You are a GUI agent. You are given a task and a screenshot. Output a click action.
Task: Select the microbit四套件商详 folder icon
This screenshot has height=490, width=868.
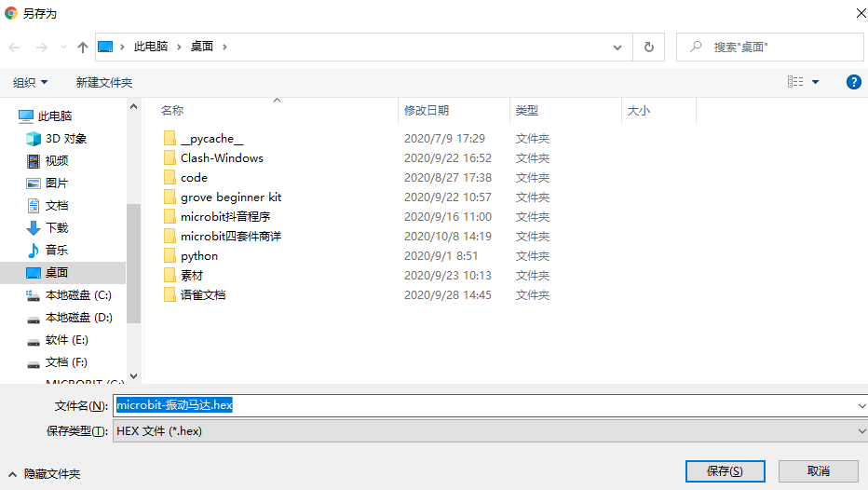[x=170, y=237]
